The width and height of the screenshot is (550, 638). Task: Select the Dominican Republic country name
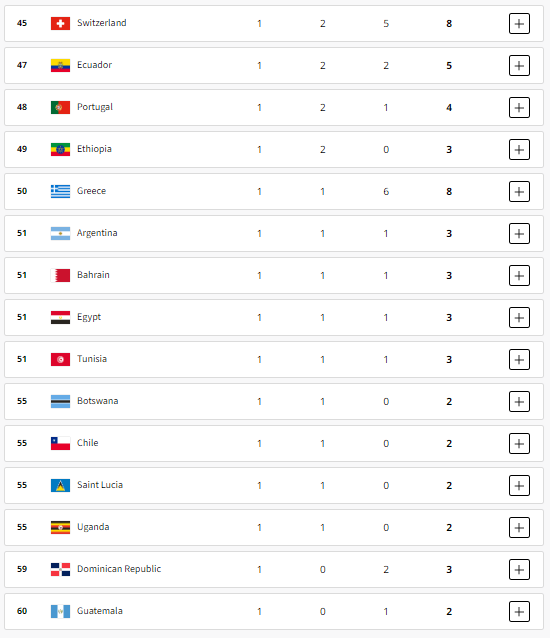(119, 569)
